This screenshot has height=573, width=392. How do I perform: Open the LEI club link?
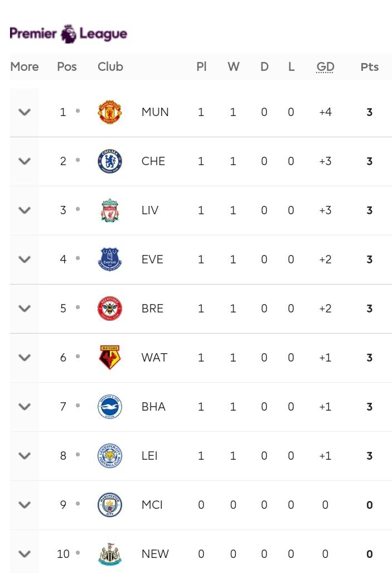pos(149,456)
